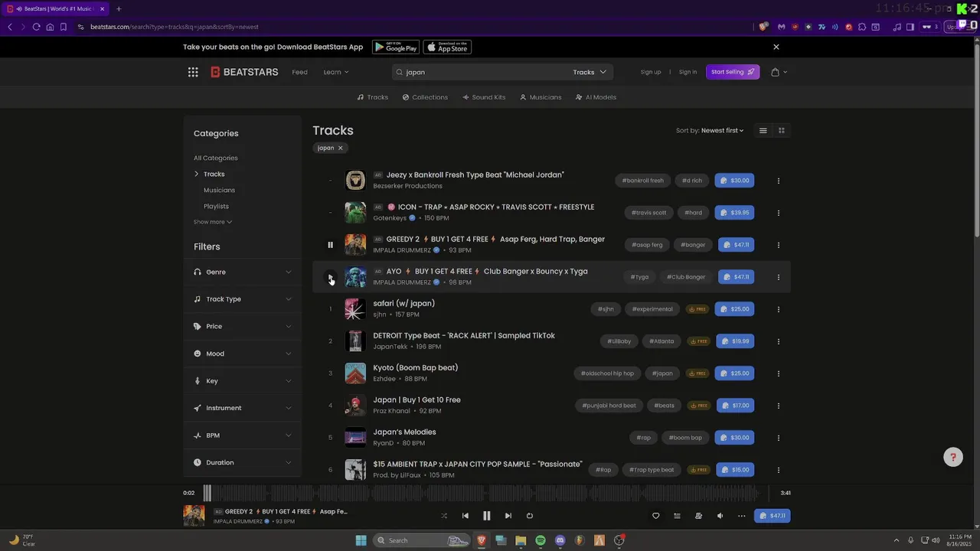This screenshot has height=551, width=980.
Task: Switch to the Tracks tab
Action: (373, 97)
